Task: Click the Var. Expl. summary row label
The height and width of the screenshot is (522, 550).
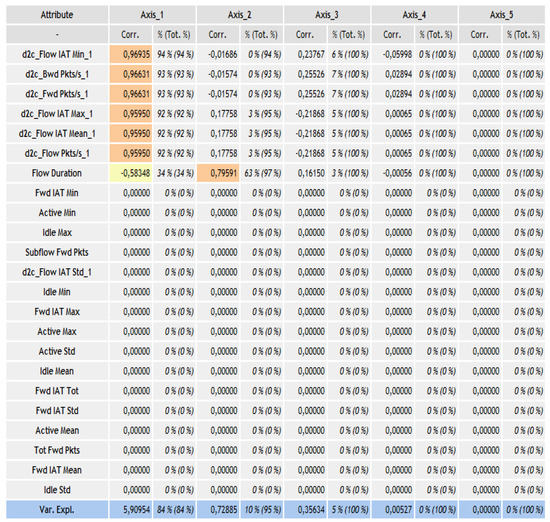Action: pyautogui.click(x=57, y=509)
